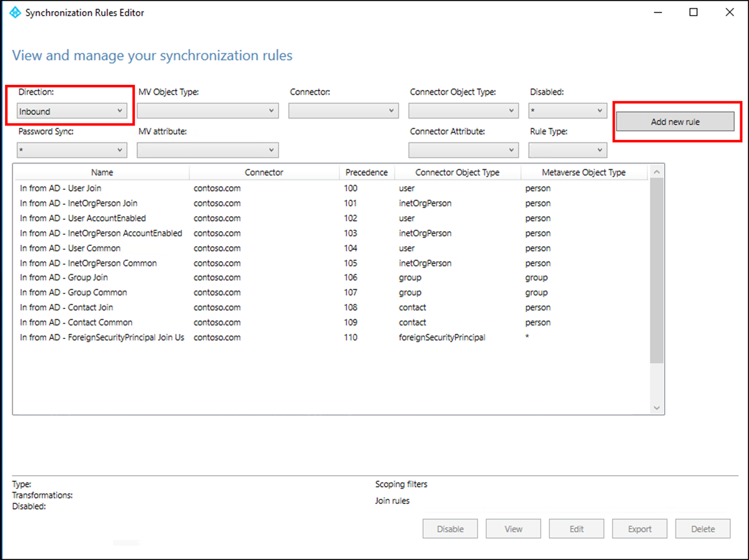The image size is (749, 560).
Task: Select the In from AD - Group Common rule
Action: click(x=73, y=292)
